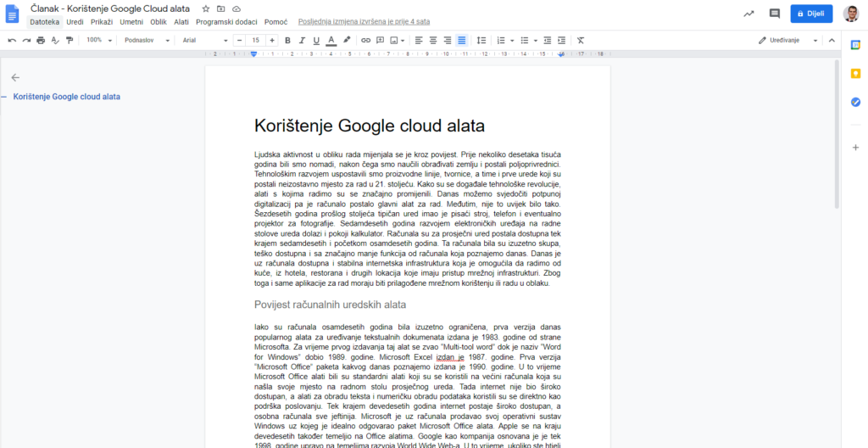
Task: Clear formatting with the toolbar icon
Action: point(581,40)
